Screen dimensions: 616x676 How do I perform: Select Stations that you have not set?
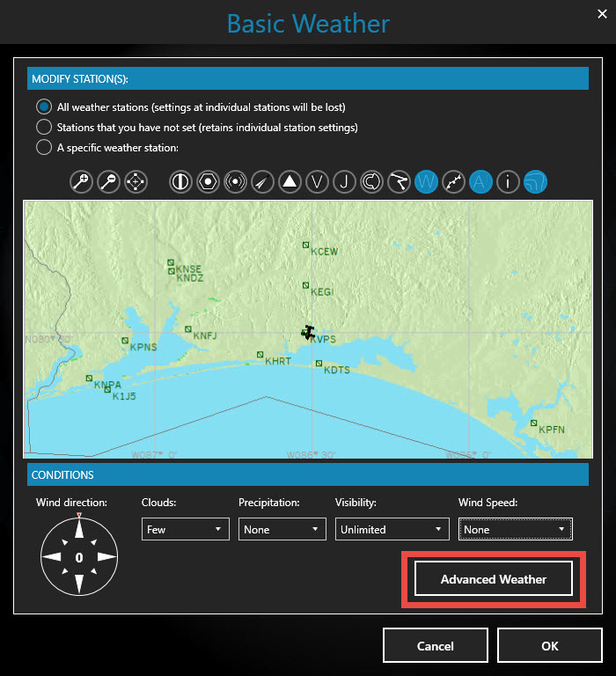point(44,127)
